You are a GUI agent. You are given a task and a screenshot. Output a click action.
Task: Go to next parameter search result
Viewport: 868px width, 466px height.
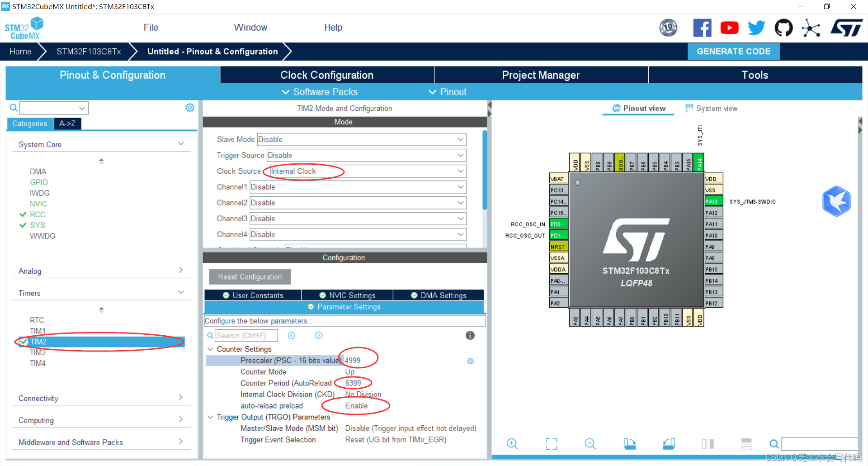point(319,335)
